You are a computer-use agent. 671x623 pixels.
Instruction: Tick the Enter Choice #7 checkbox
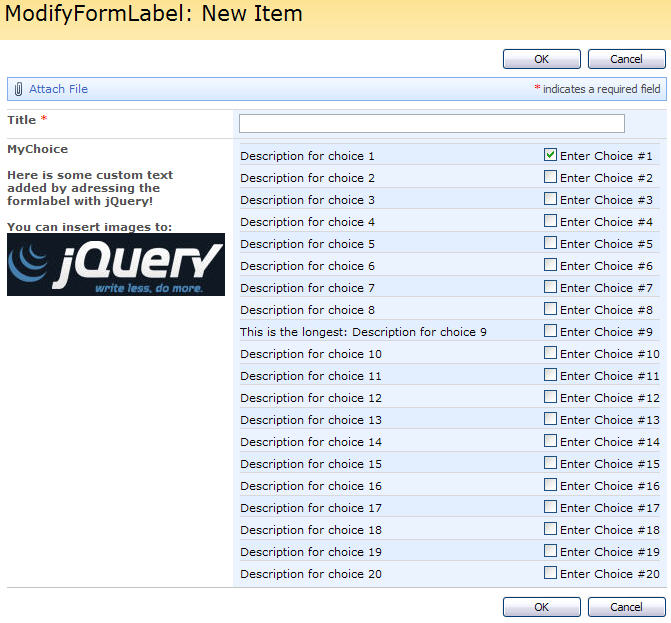(550, 287)
